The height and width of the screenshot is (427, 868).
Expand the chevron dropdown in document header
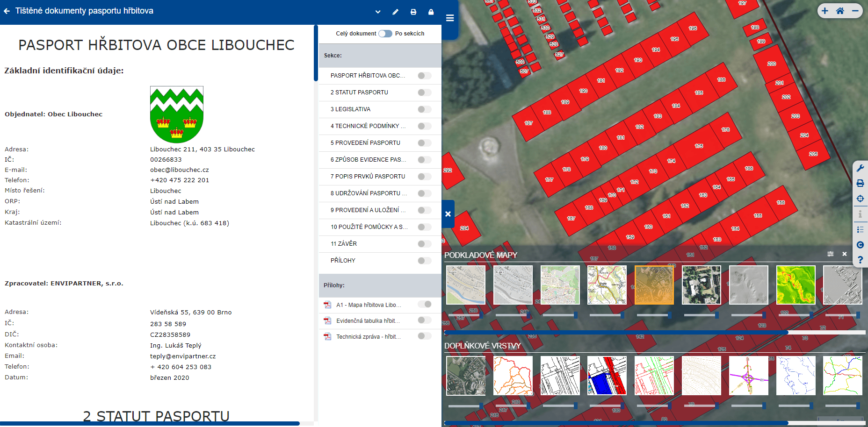pos(378,12)
